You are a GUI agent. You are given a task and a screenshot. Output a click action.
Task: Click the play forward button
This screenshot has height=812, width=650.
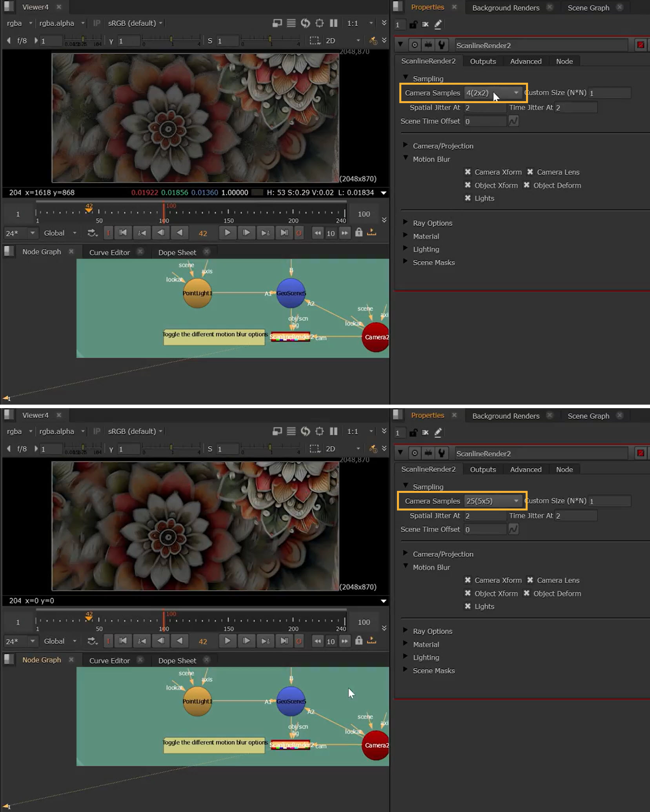[228, 233]
